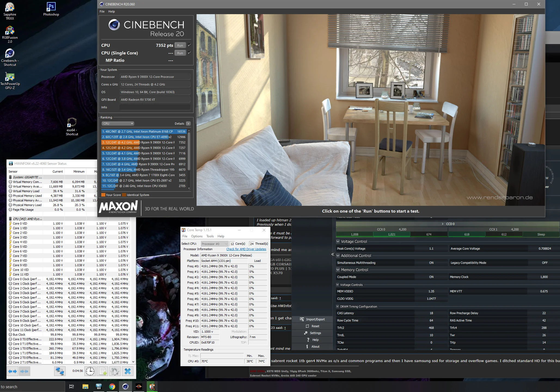Click the HWiNFO collapse columns arrows button
The image size is (560, 392).
pyautogui.click(x=24, y=371)
